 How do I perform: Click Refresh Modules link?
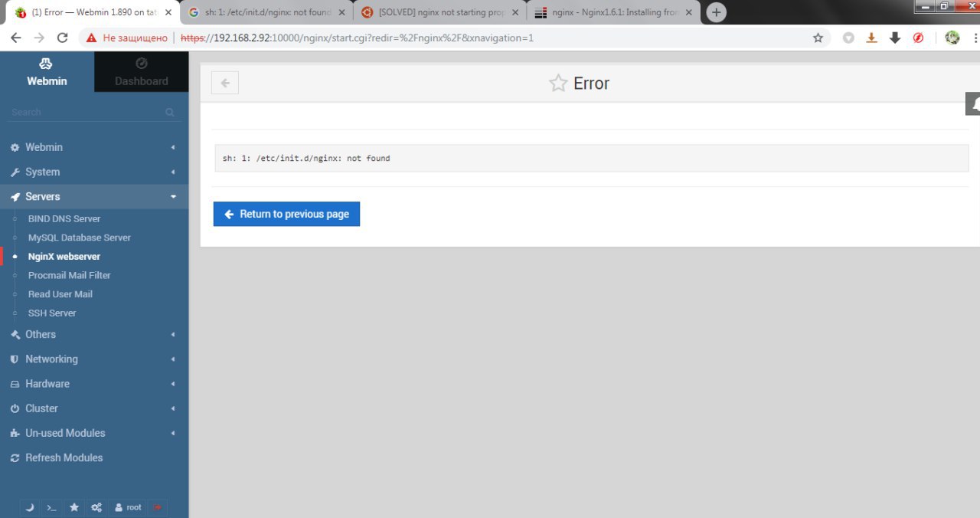point(64,457)
